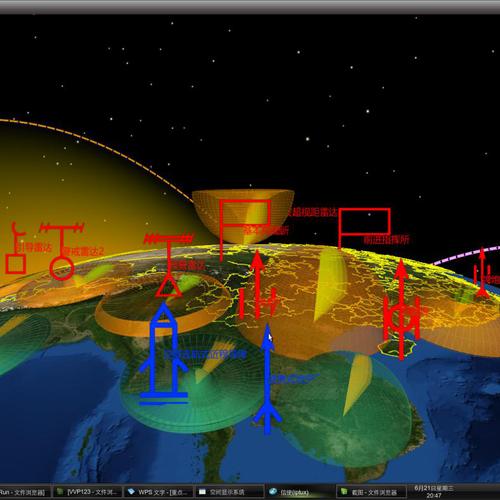Switch to the VVP123 文件浏览器 taskbar item

(87, 492)
